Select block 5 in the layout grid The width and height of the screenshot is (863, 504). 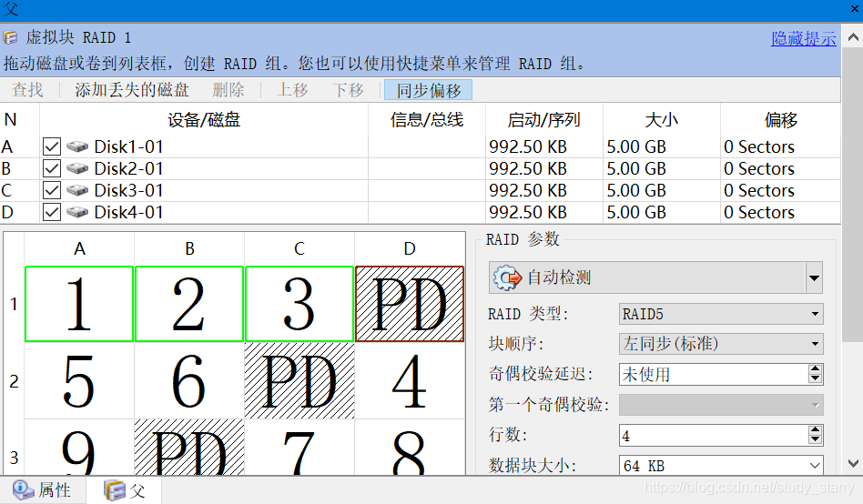click(79, 381)
